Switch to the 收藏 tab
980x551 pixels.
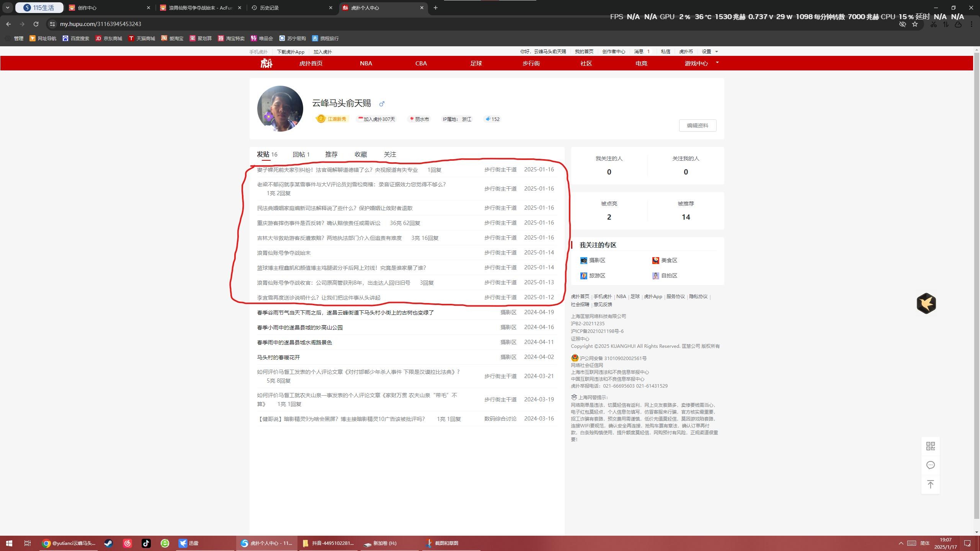[361, 155]
